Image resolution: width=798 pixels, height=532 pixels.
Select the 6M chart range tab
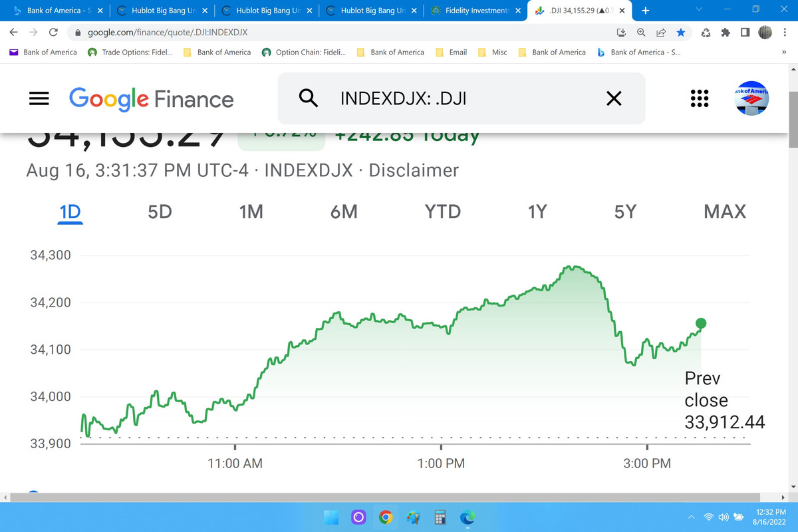tap(344, 212)
